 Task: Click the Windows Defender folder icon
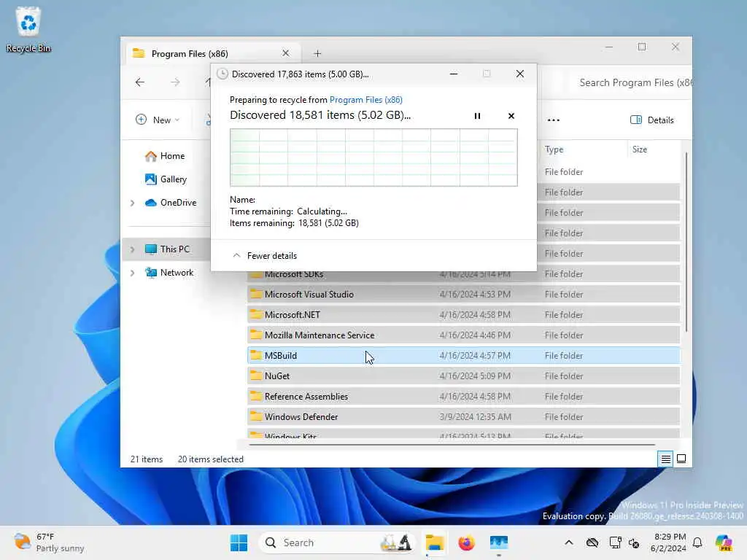(256, 416)
